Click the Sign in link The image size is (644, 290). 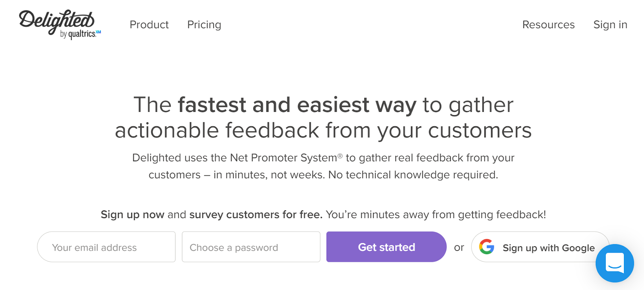click(610, 25)
